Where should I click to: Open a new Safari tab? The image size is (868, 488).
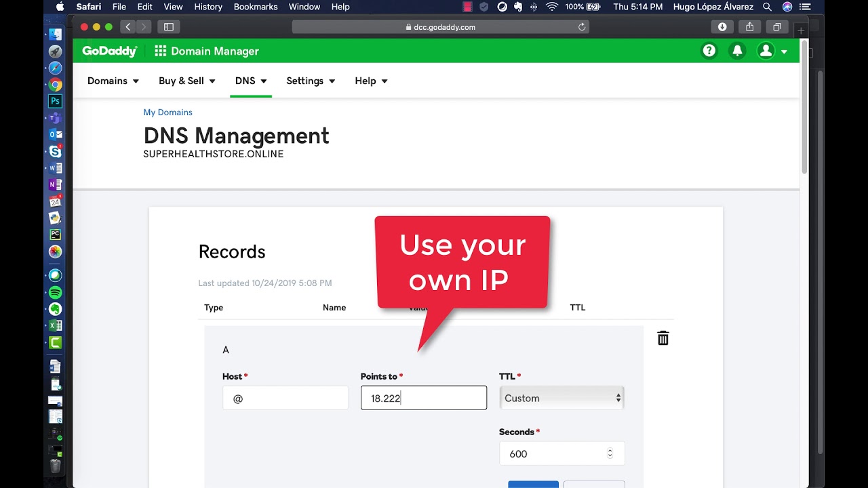[x=801, y=30]
